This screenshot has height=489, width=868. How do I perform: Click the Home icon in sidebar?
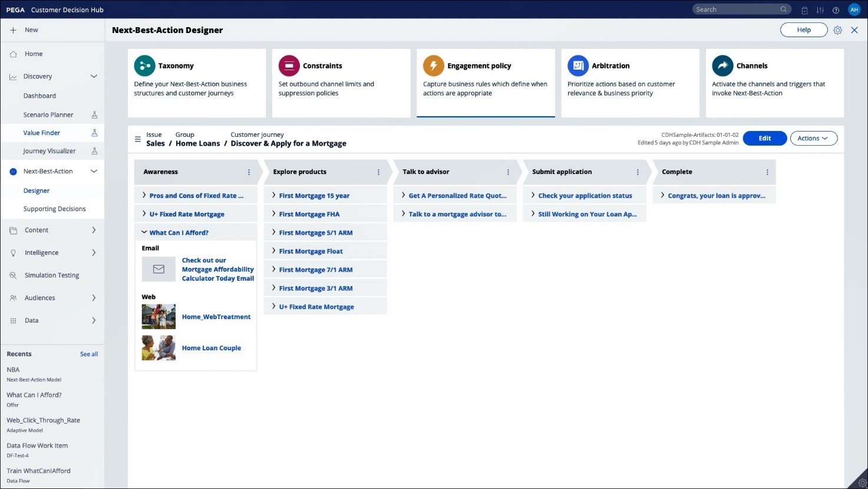tap(13, 54)
